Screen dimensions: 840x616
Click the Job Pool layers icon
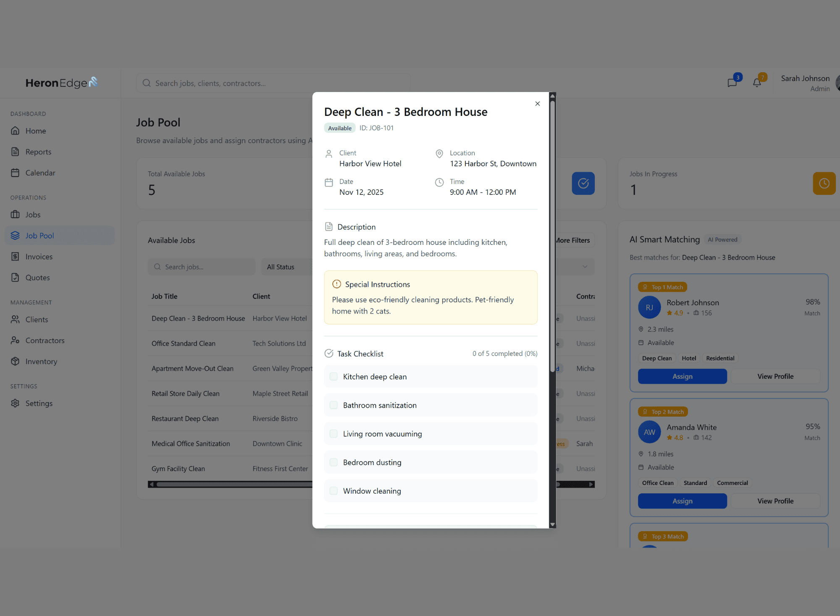pyautogui.click(x=15, y=236)
